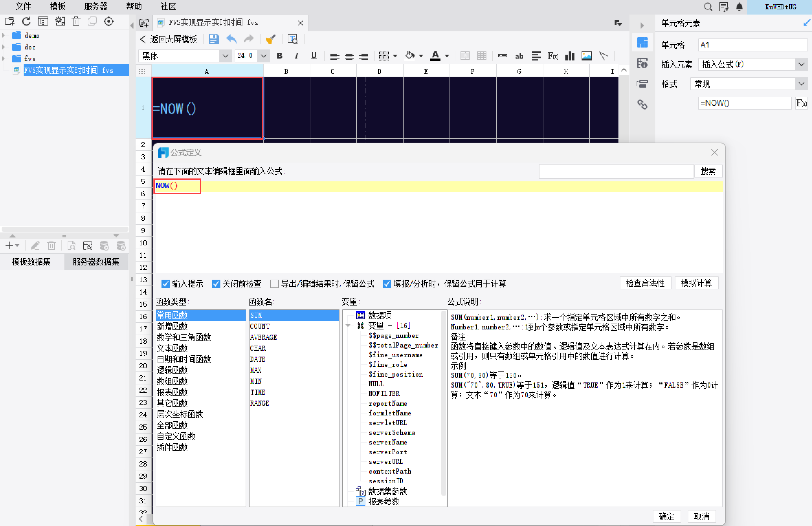Select 日期和时间函数 in function types
812x526 pixels.
click(x=184, y=359)
